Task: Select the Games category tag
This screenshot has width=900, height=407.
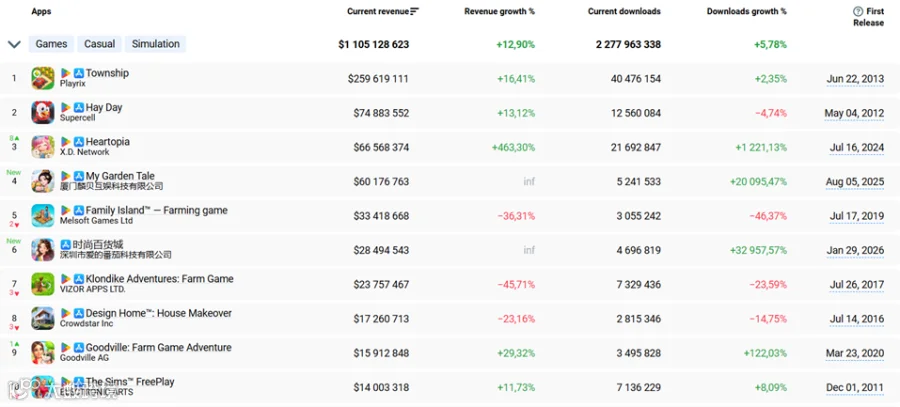Action: click(x=52, y=44)
